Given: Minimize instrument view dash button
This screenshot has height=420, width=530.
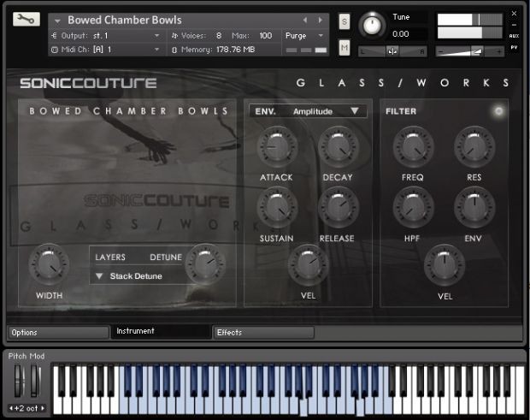Looking at the screenshot, I should coord(514,25).
